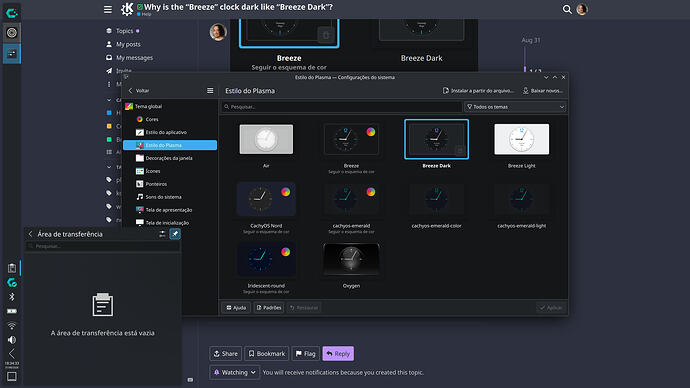Select the Breeze plasma style thumbnail

pos(351,139)
